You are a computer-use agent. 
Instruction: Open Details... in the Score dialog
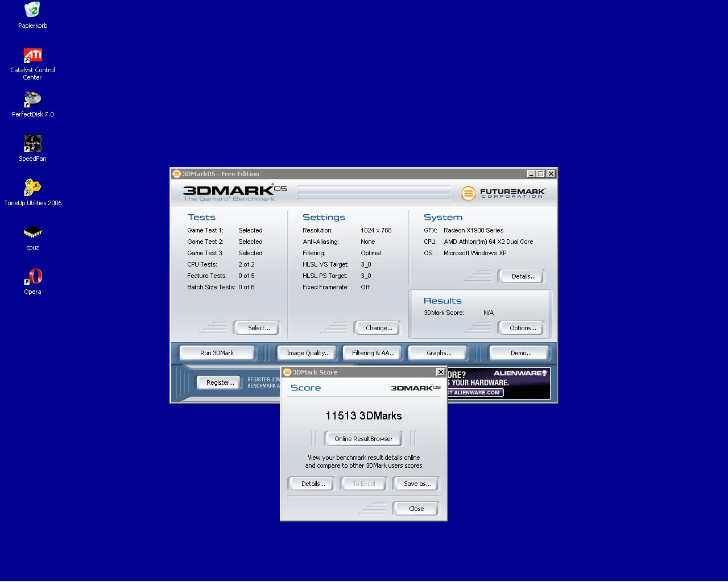click(x=313, y=484)
